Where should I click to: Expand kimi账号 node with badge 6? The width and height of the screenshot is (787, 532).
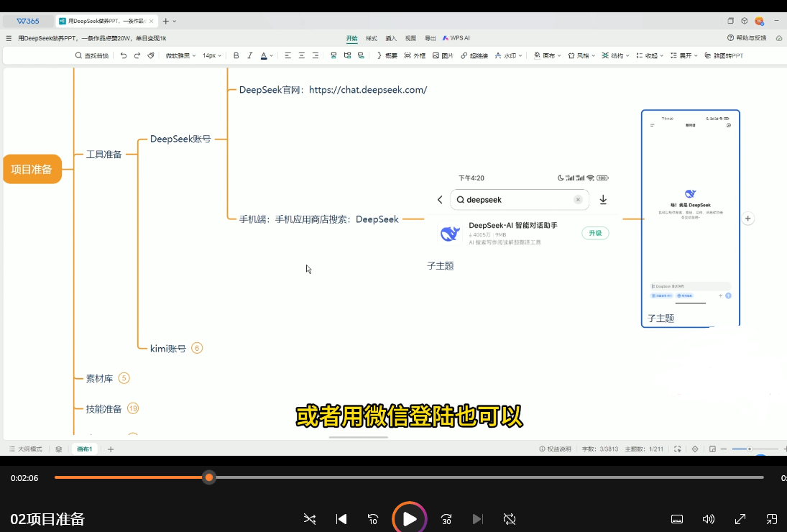[197, 348]
